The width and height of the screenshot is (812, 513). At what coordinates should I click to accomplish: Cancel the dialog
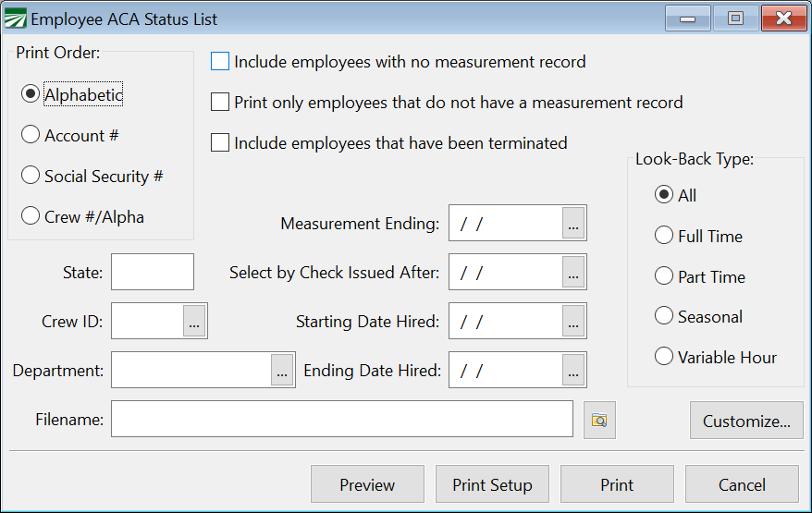click(742, 484)
